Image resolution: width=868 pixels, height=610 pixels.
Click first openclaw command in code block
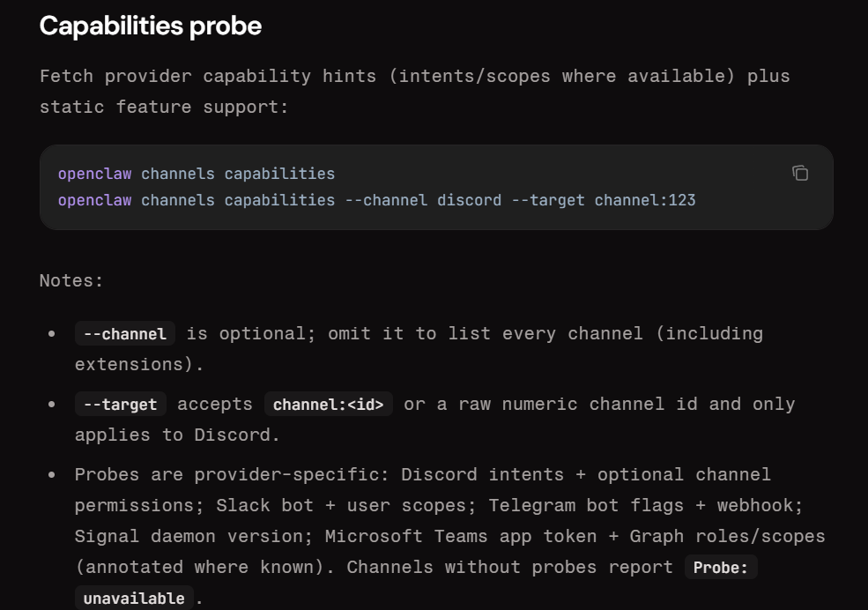[x=94, y=174]
